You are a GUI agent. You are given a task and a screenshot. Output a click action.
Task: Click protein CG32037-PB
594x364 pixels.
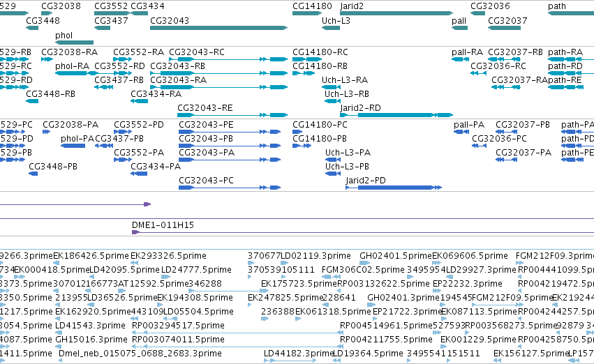click(x=523, y=125)
